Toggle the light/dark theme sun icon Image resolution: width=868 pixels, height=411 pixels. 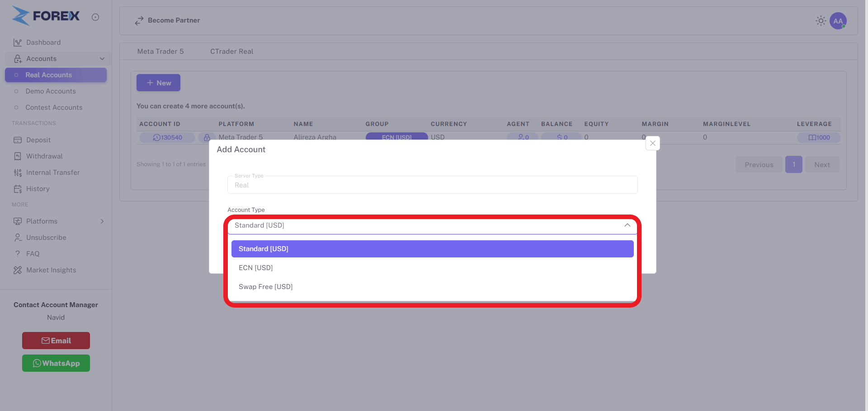point(821,21)
